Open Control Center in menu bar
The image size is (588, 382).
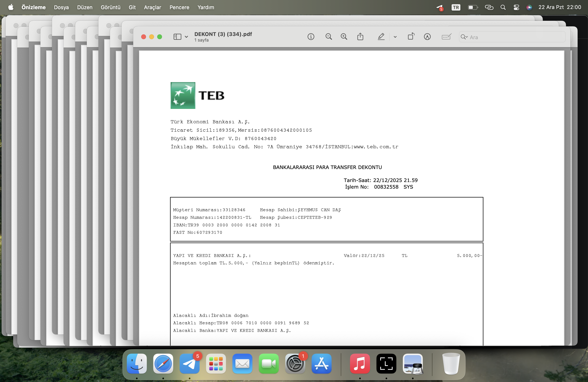pos(516,7)
